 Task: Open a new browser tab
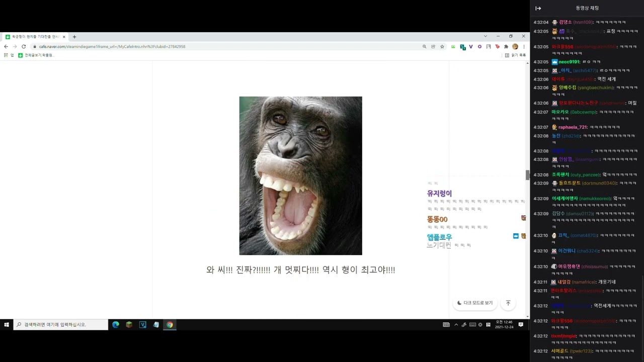click(x=74, y=37)
